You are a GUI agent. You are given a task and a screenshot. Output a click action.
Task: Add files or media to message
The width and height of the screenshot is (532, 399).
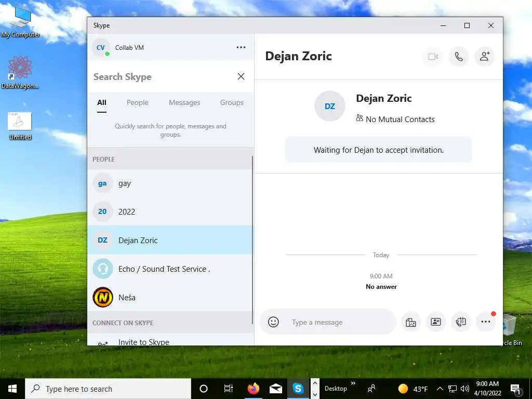pos(410,322)
